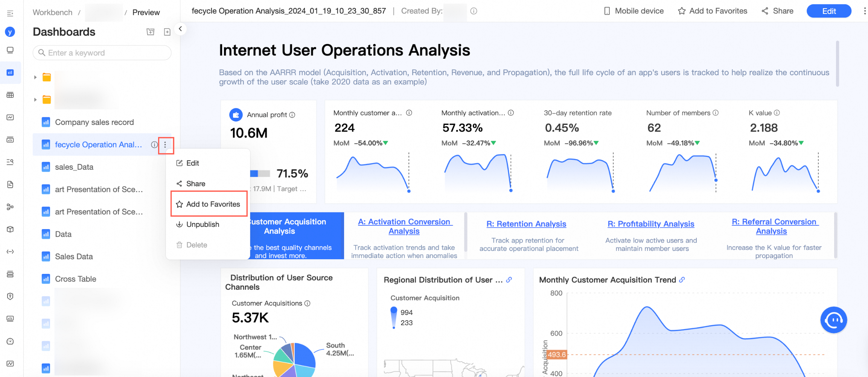The image size is (868, 377).
Task: Expand the first folder in Dashboards
Action: pos(35,78)
